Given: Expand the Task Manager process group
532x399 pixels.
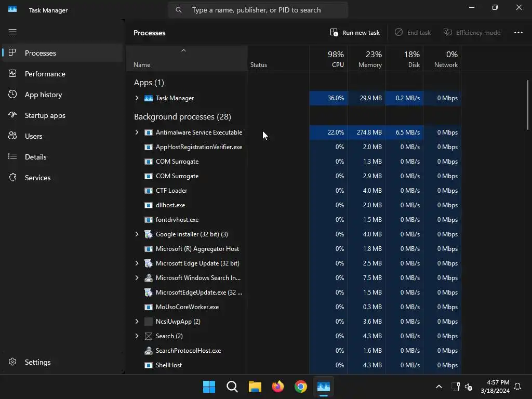Looking at the screenshot, I should pyautogui.click(x=137, y=98).
